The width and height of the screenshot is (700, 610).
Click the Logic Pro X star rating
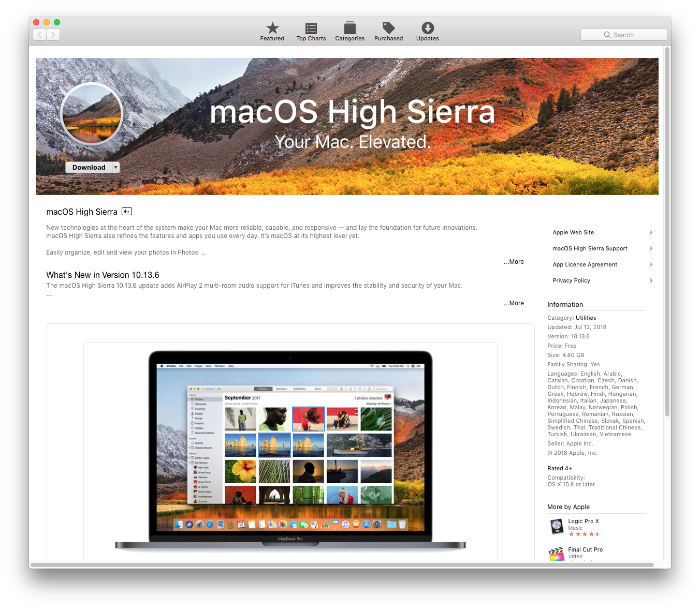click(x=584, y=534)
